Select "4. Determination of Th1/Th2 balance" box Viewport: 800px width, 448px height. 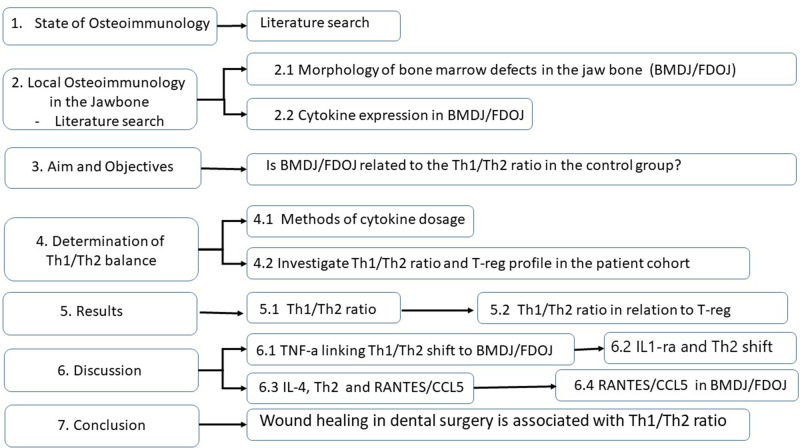102,247
